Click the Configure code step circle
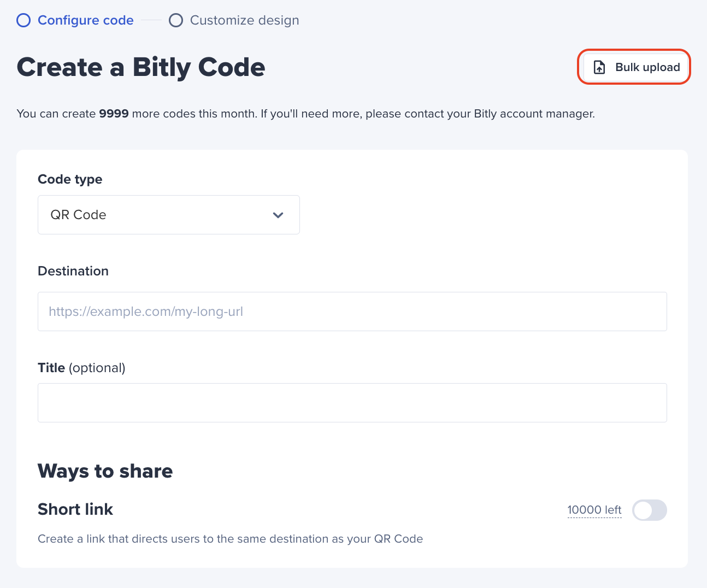 point(23,20)
